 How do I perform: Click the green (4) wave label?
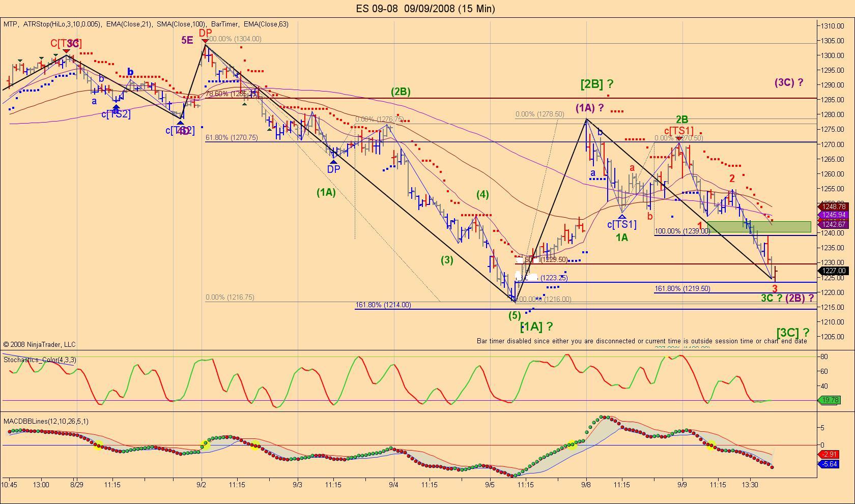coord(482,194)
